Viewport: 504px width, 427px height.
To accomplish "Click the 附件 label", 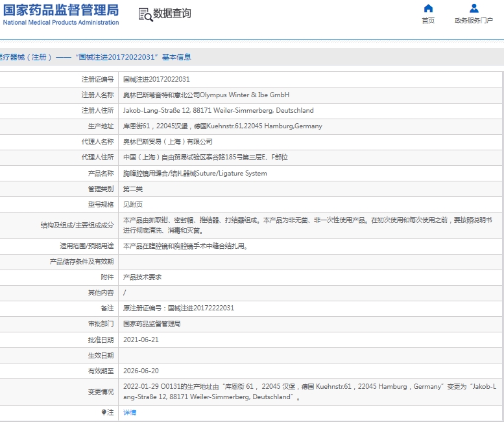I will click(107, 277).
